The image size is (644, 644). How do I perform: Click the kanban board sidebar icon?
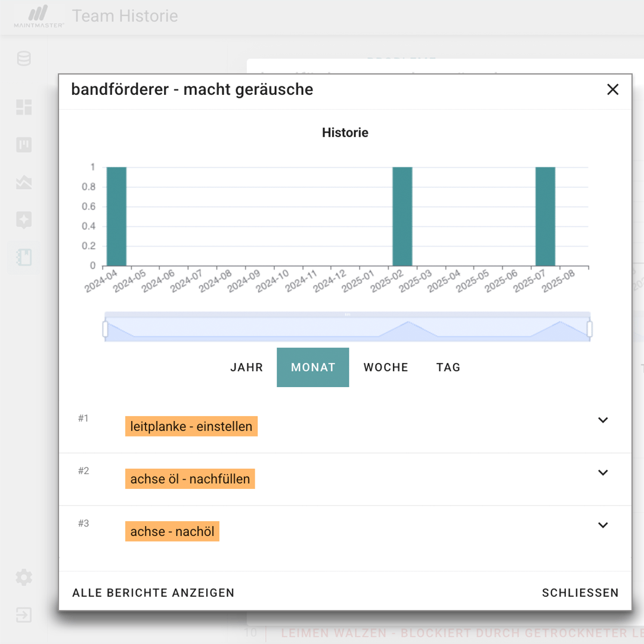[x=24, y=145]
